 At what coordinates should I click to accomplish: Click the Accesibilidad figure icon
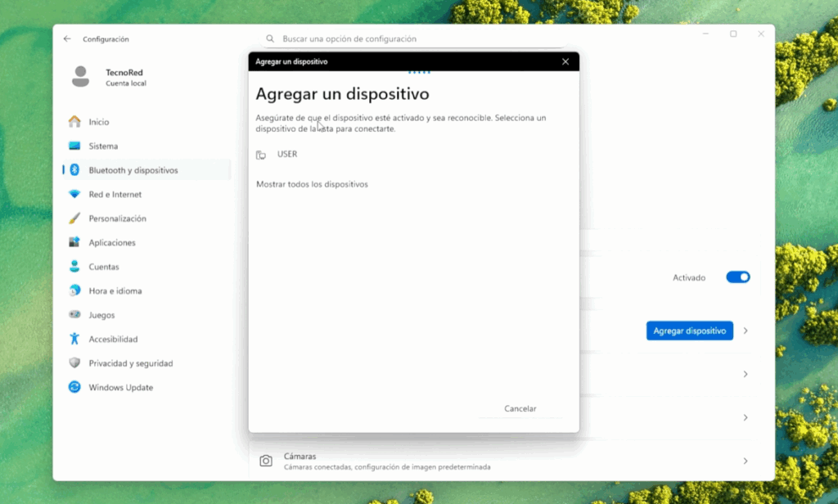click(74, 339)
